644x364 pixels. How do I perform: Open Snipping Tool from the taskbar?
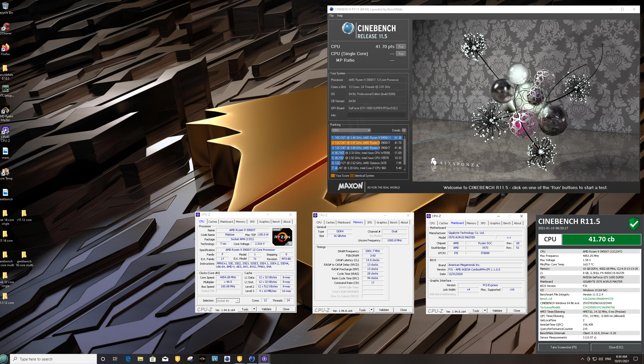point(190,359)
